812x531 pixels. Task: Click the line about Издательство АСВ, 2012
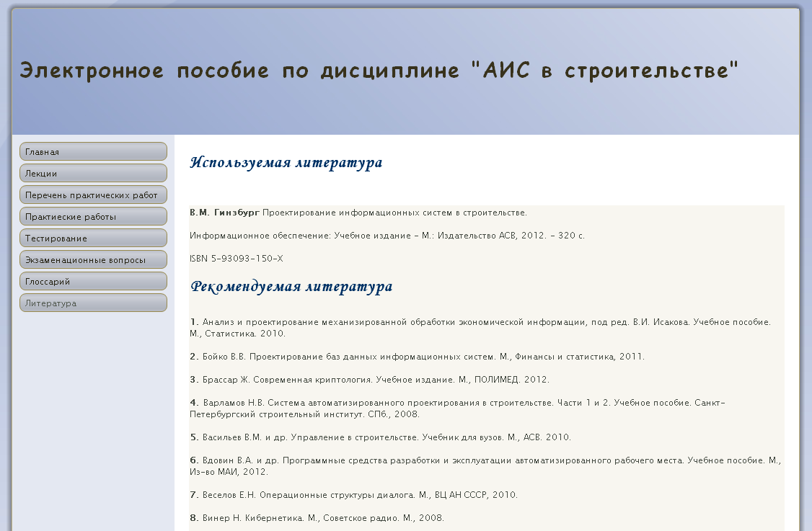pyautogui.click(x=387, y=236)
